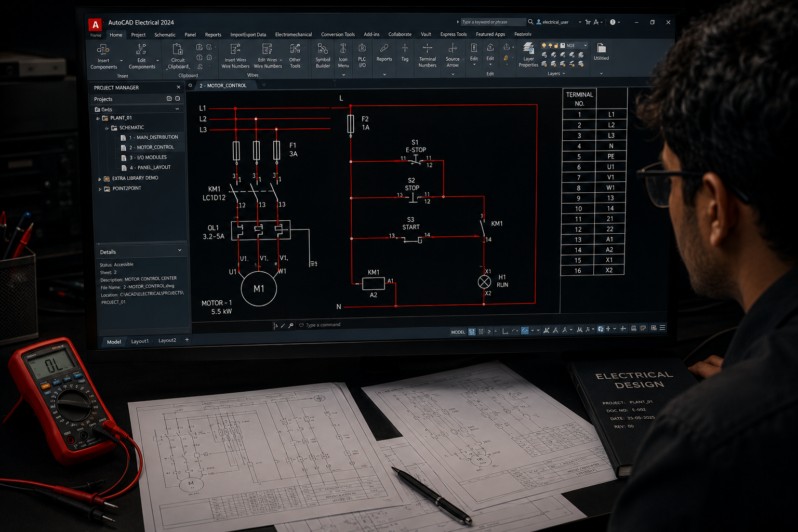Screen dimensions: 798x532
Task: Add a new layout with plus button
Action: coord(187,340)
